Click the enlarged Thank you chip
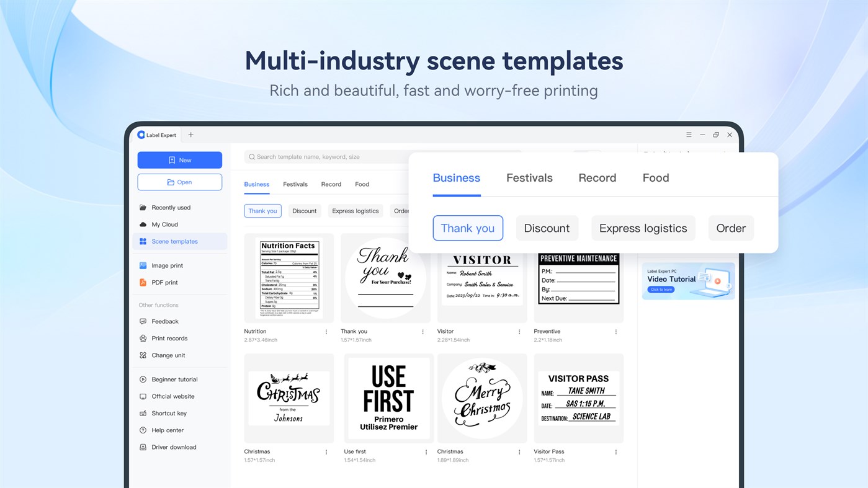This screenshot has height=488, width=868. point(468,228)
